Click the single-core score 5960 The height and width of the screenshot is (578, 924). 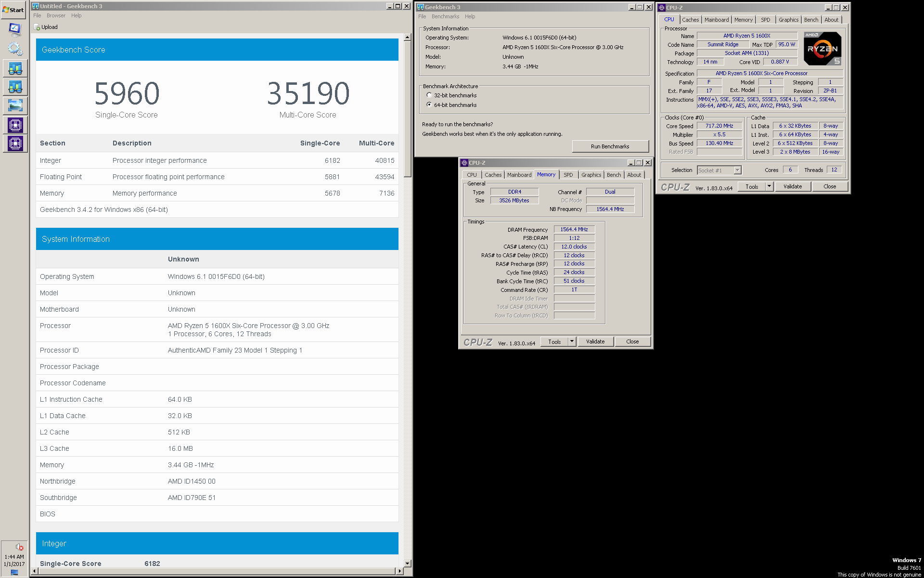pyautogui.click(x=127, y=93)
